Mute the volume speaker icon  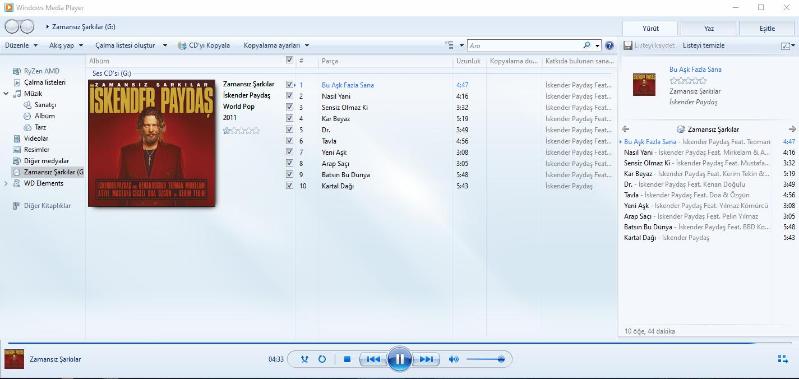(454, 359)
